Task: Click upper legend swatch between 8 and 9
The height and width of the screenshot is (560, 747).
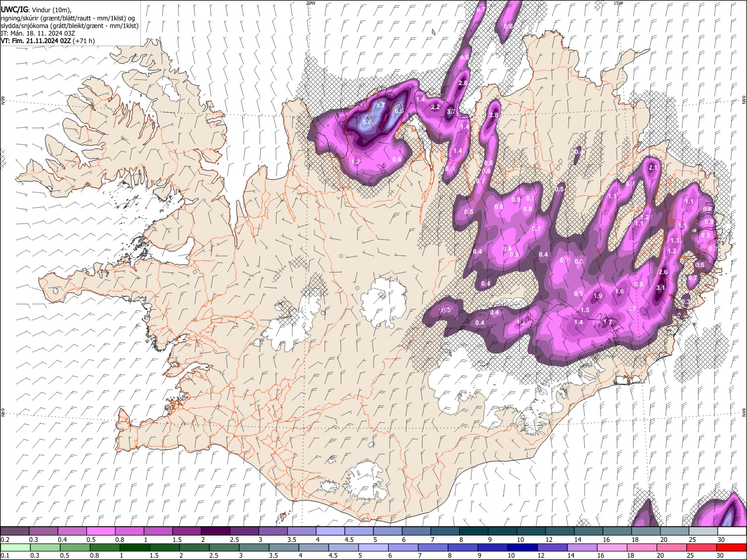Action: coord(473,531)
